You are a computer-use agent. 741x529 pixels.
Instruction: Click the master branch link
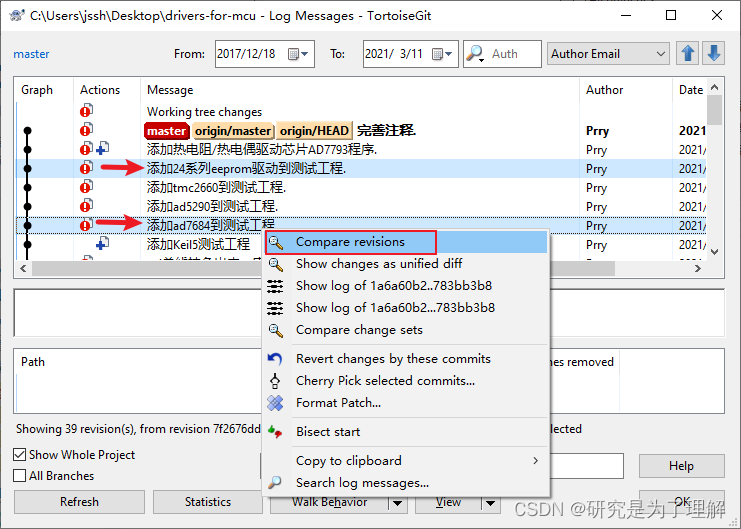pyautogui.click(x=31, y=54)
